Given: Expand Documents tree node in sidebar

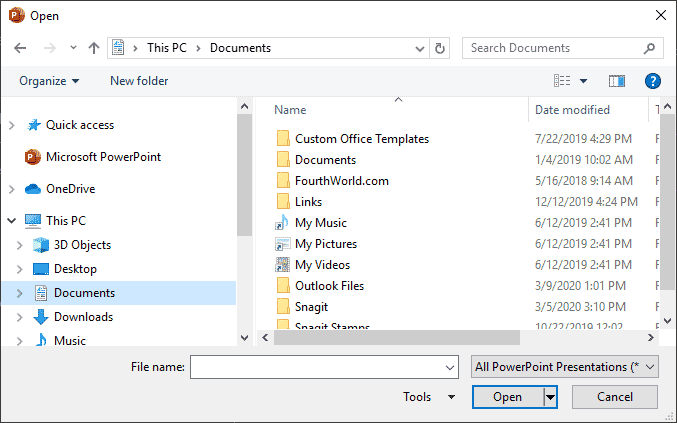Looking at the screenshot, I should tap(19, 293).
